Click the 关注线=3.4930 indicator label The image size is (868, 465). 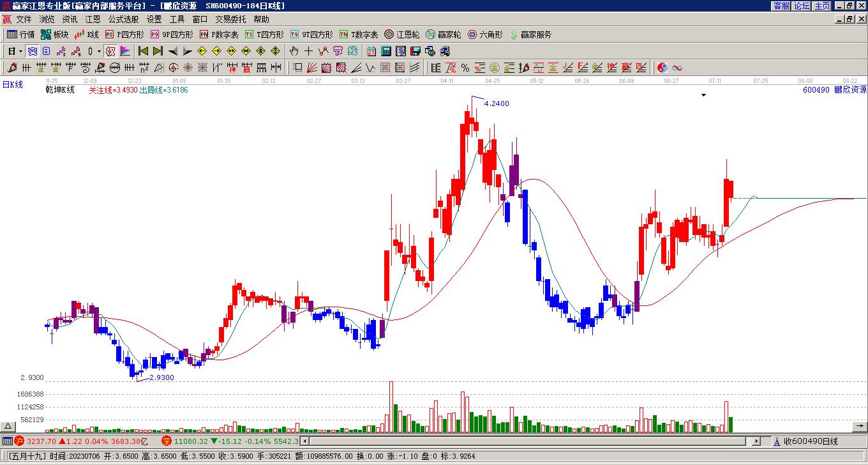tap(113, 90)
